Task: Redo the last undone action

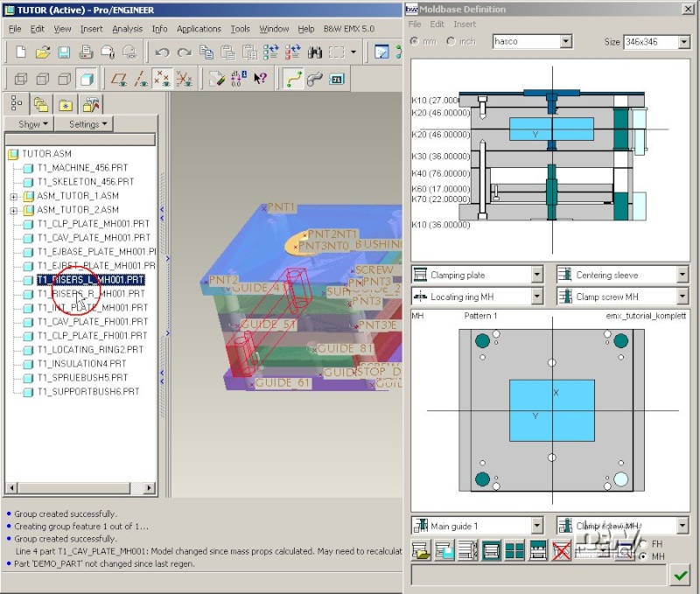Action: 184,52
